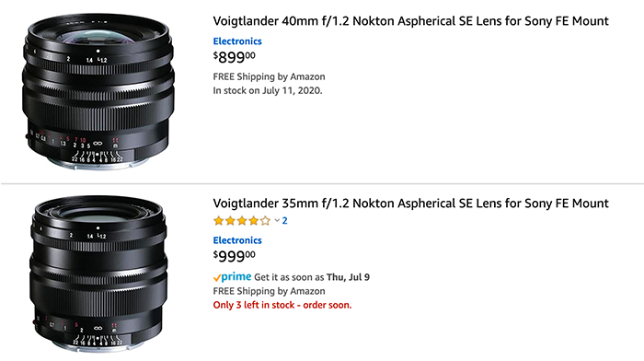The image size is (644, 361).
Task: Click the first gold star of the 35mm rating
Action: (x=219, y=221)
